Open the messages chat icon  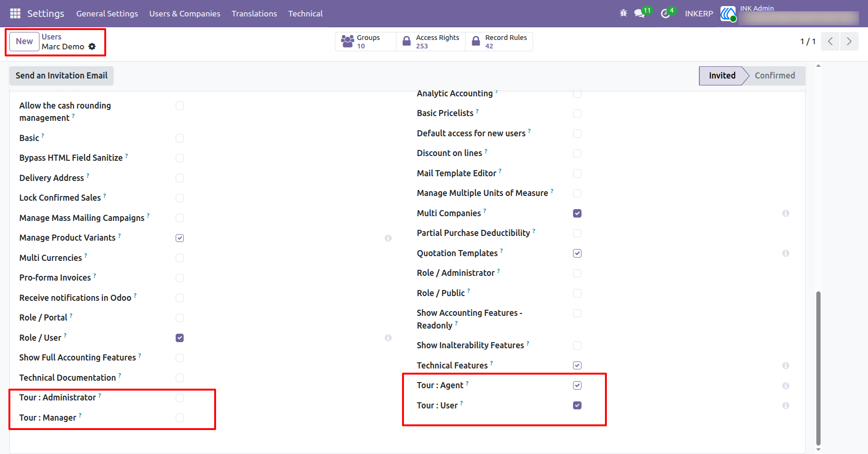(639, 14)
